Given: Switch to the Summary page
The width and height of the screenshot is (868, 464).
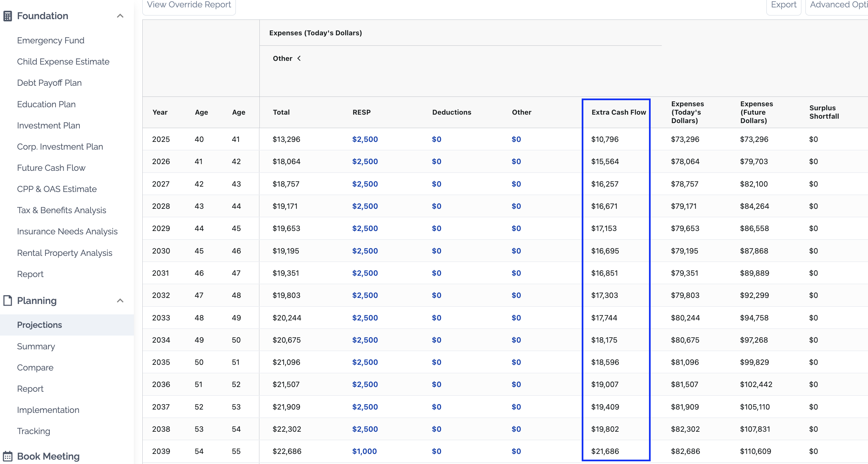Looking at the screenshot, I should (x=36, y=346).
